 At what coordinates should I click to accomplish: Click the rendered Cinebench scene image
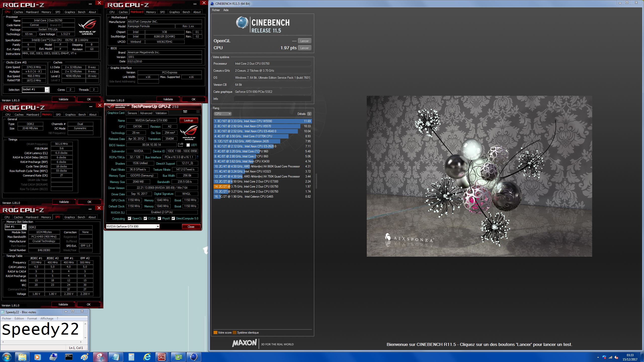click(x=479, y=176)
